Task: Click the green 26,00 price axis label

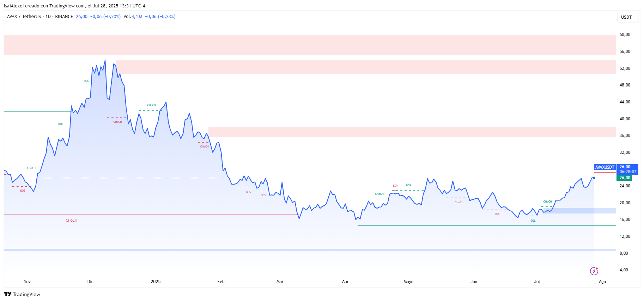Action: tap(625, 178)
